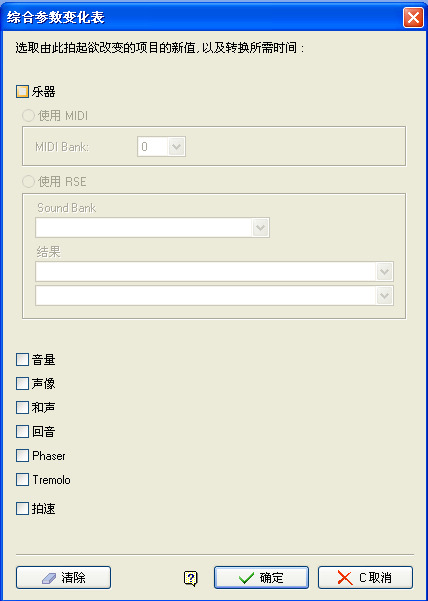Image resolution: width=428 pixels, height=601 pixels.
Task: Cancel with the C取消 button
Action: [x=365, y=577]
